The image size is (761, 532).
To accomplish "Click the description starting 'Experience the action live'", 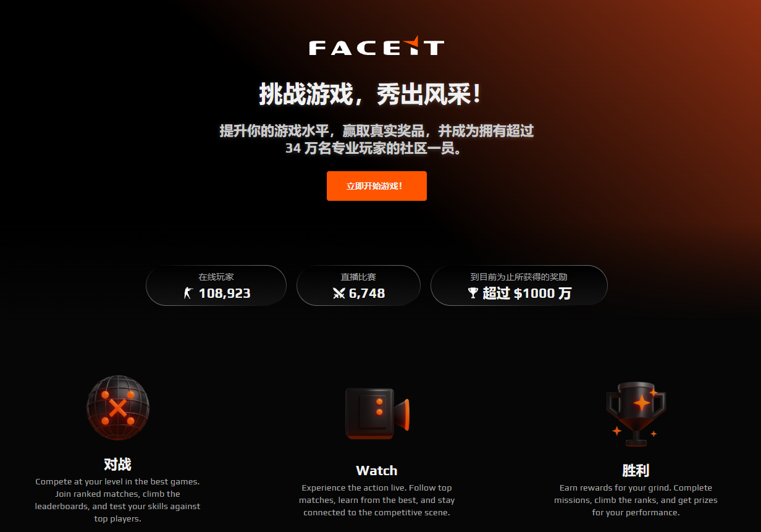I will coord(377,500).
